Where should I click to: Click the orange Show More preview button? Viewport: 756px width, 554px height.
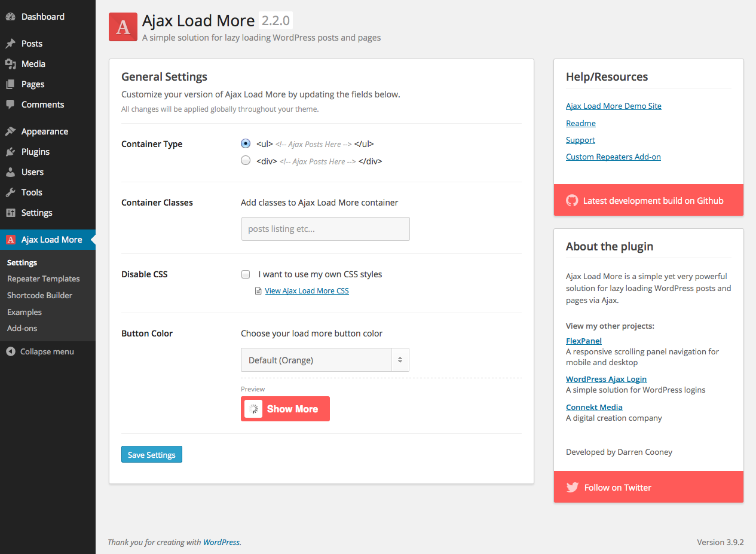pos(285,409)
